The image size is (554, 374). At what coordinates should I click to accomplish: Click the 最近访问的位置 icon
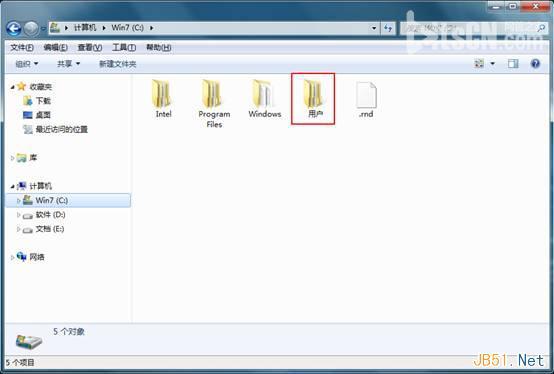point(28,130)
